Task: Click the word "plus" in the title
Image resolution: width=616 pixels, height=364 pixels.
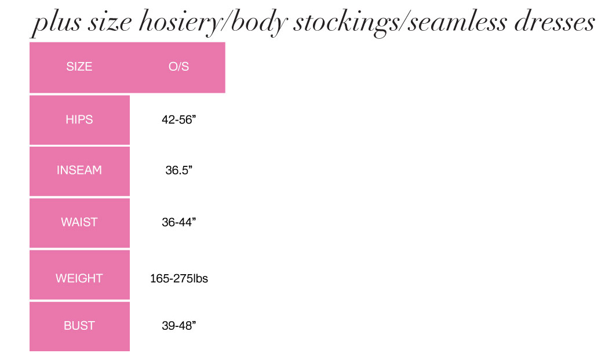Action: 56,23
